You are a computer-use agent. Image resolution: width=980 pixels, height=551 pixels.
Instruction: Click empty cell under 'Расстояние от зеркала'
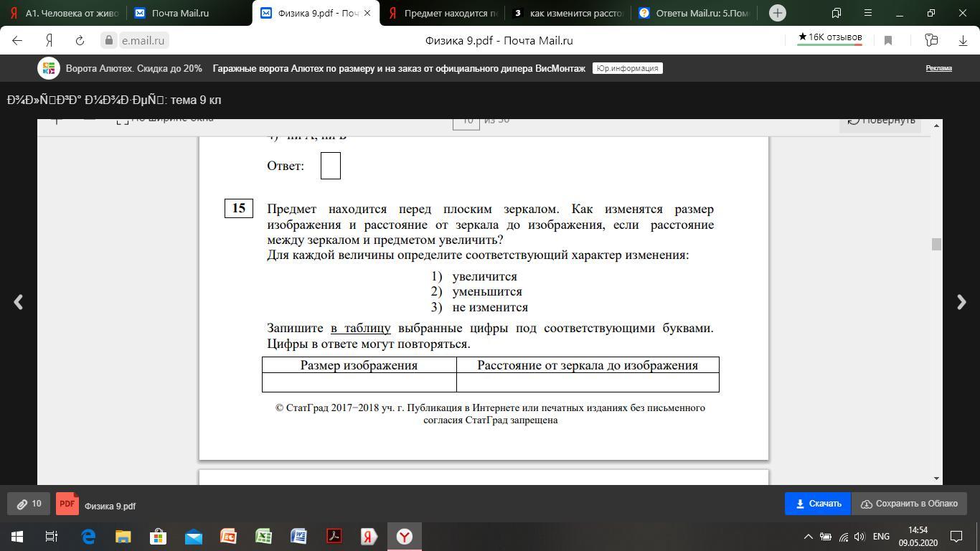[588, 382]
